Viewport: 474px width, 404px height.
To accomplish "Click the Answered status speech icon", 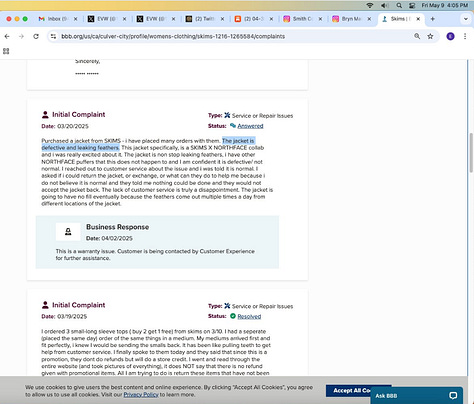I will 233,126.
